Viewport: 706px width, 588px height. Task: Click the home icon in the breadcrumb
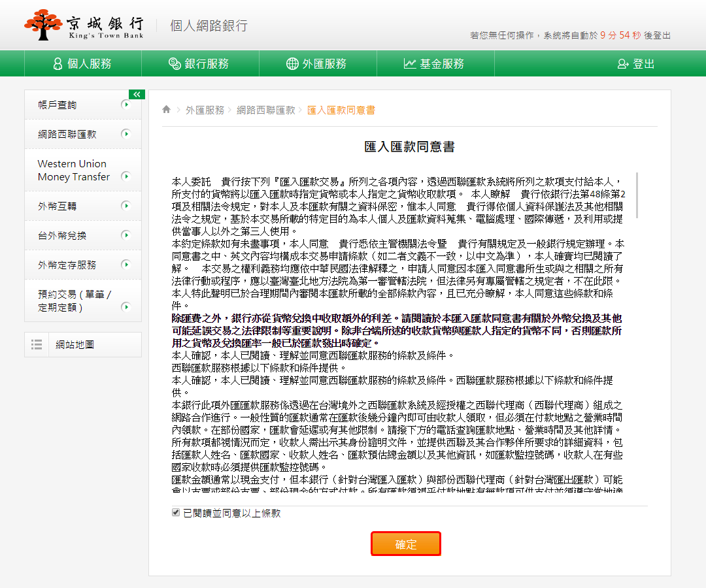point(166,109)
